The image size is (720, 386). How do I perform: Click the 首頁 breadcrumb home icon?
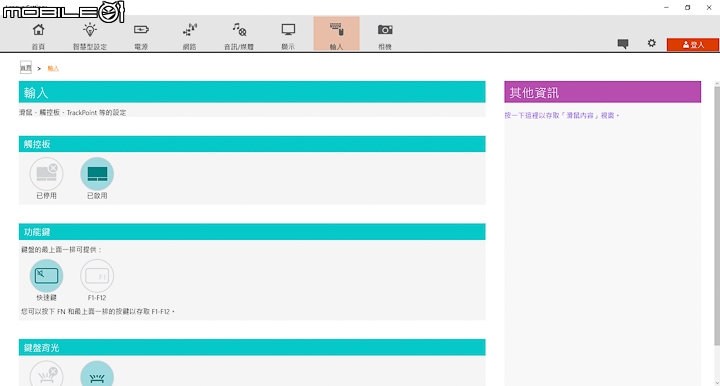[x=26, y=67]
